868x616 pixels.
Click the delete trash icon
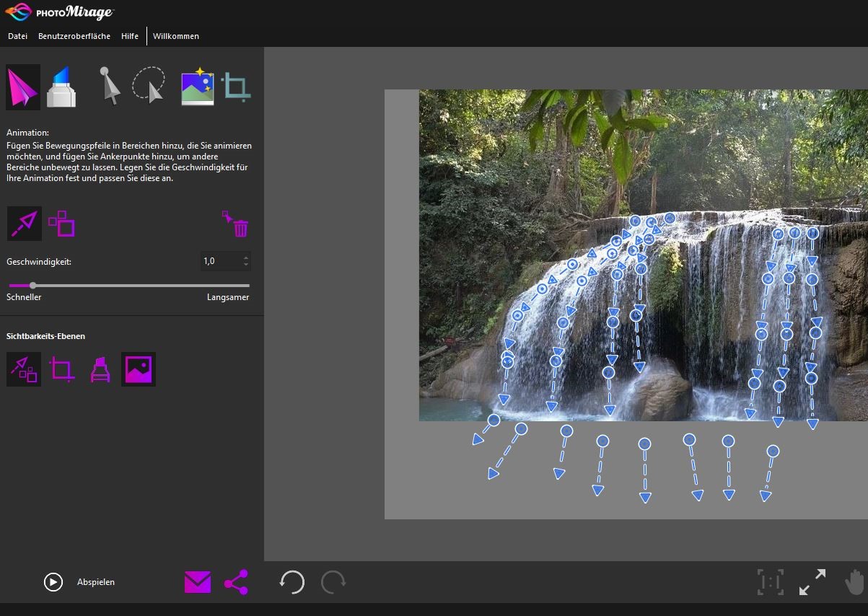[236, 224]
